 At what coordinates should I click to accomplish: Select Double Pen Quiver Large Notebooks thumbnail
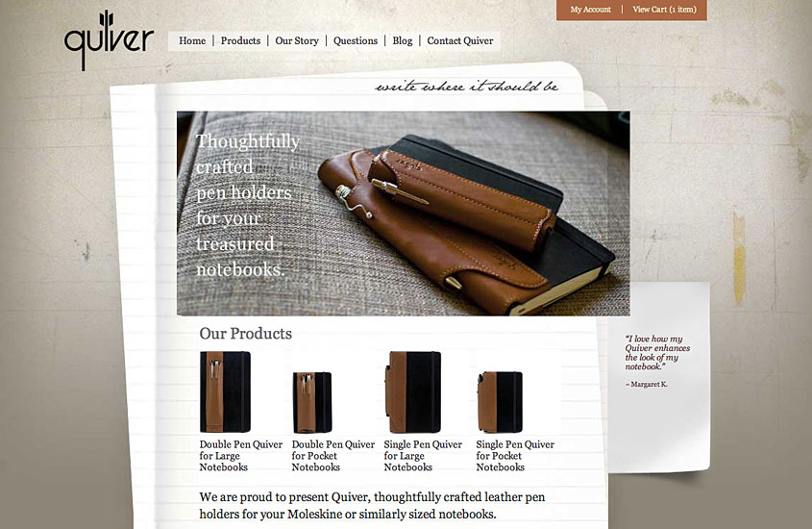(x=225, y=391)
